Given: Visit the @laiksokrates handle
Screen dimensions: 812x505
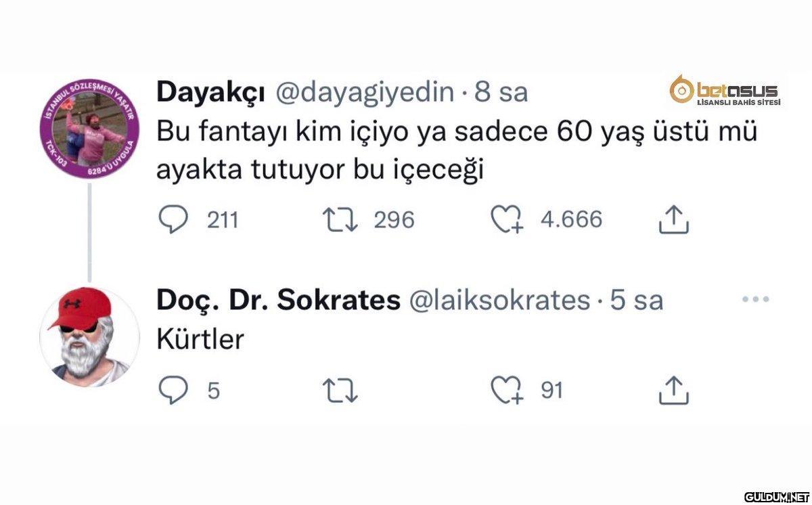Looking at the screenshot, I should [x=500, y=300].
